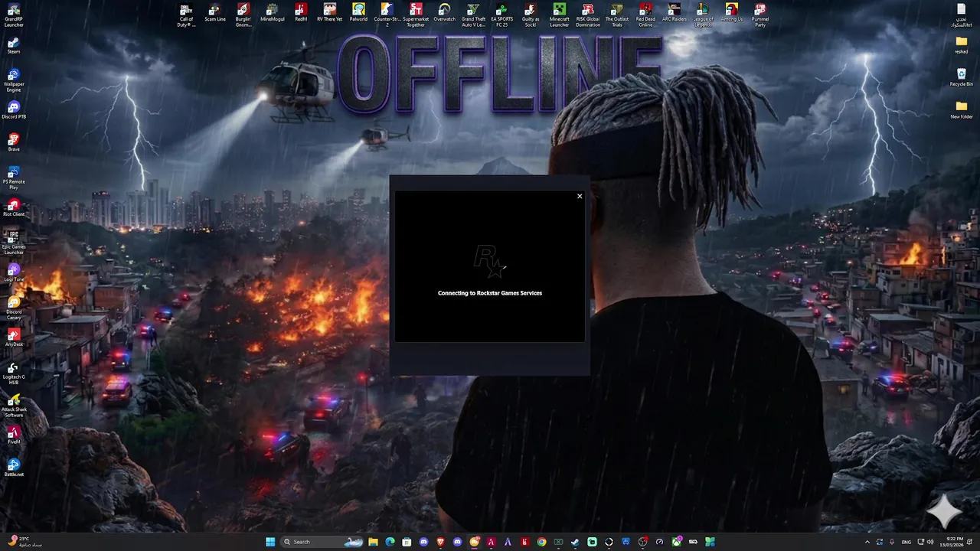This screenshot has width=980, height=551.
Task: Select the EA SPORTS FC 25 desktop shortcut
Action: [x=502, y=15]
